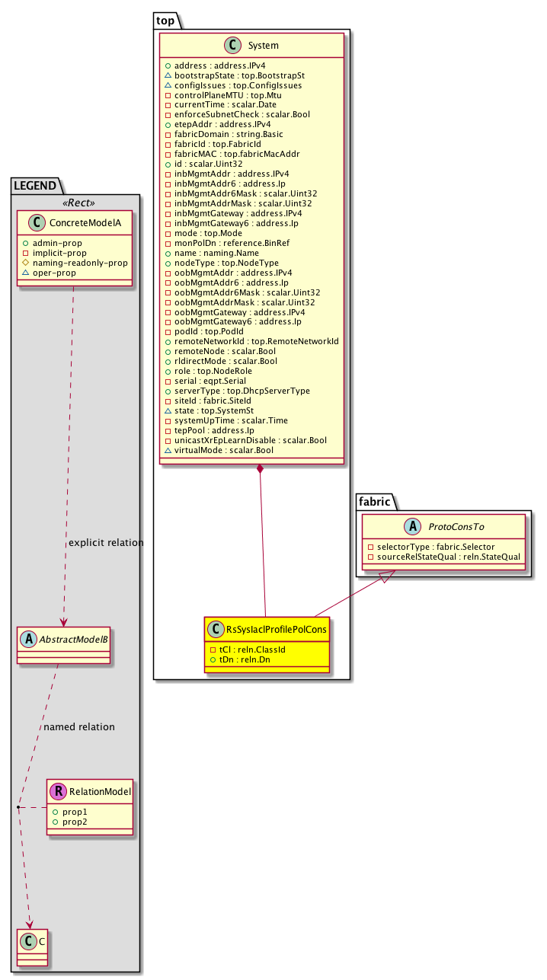Click the named relation label
This screenshot has height=980, width=547.
coord(79,726)
